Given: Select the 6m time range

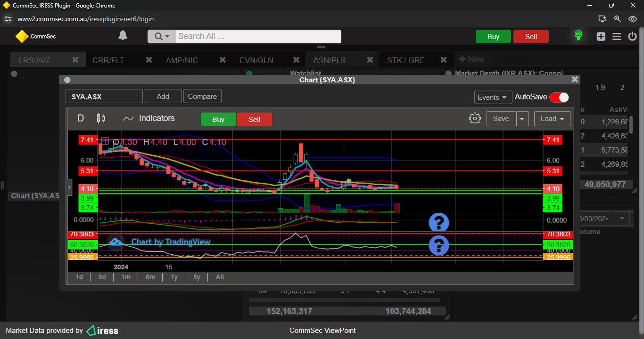Looking at the screenshot, I should [150, 277].
